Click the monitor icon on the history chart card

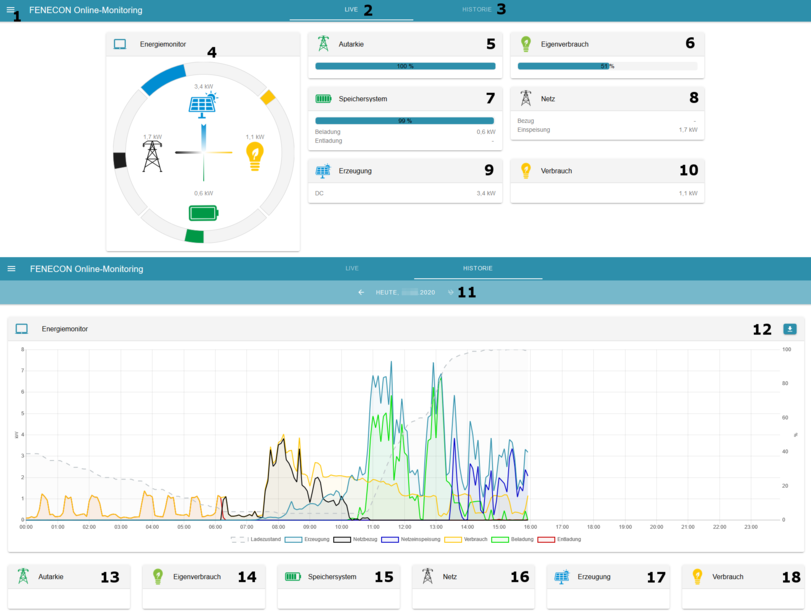22,329
